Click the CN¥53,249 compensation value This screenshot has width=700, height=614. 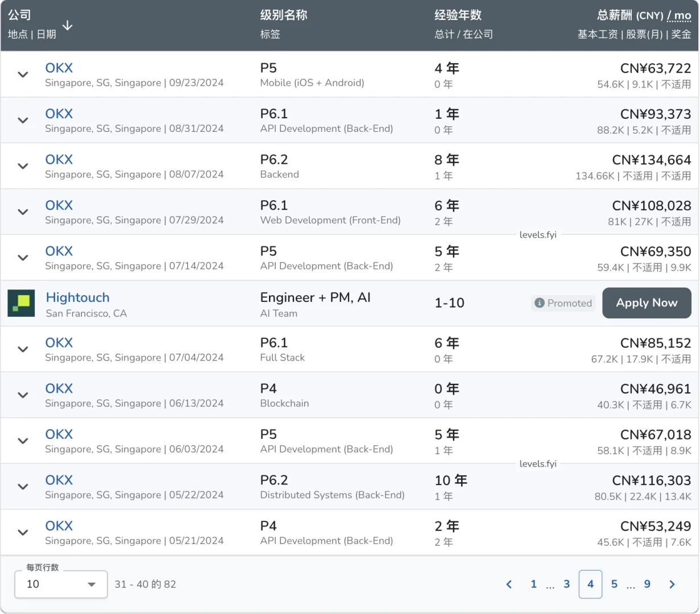pos(656,526)
